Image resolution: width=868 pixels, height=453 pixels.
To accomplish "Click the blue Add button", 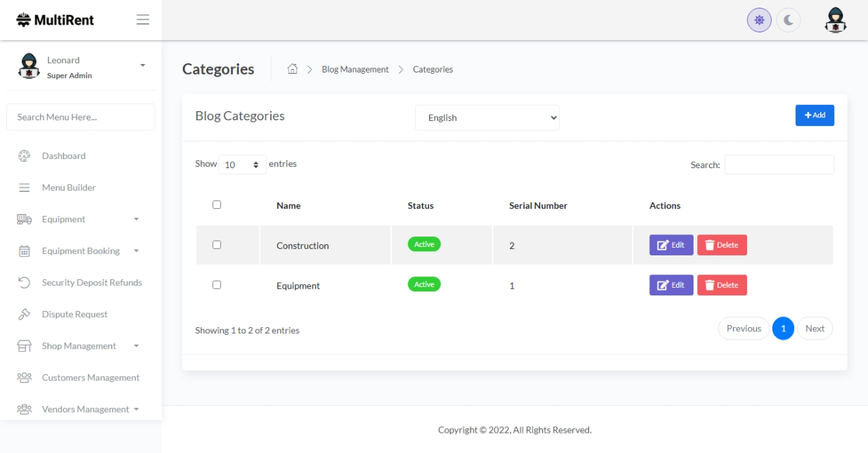I will pos(815,115).
